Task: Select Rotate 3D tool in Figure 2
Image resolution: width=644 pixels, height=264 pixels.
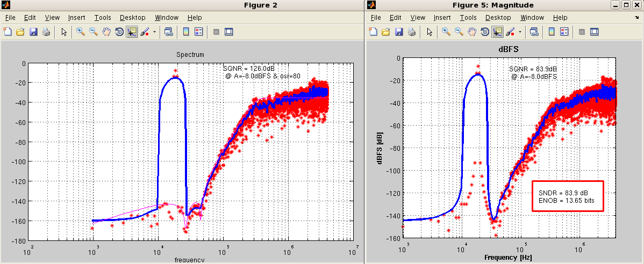Action: coord(119,32)
